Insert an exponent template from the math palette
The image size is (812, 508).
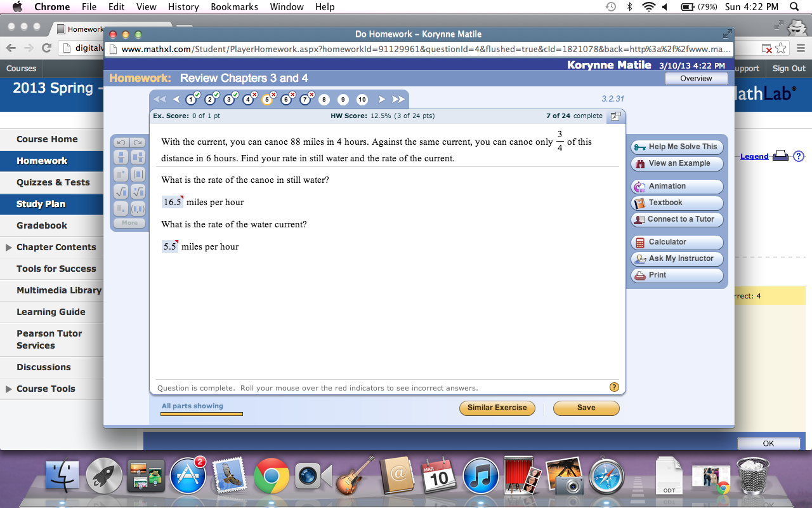(121, 175)
